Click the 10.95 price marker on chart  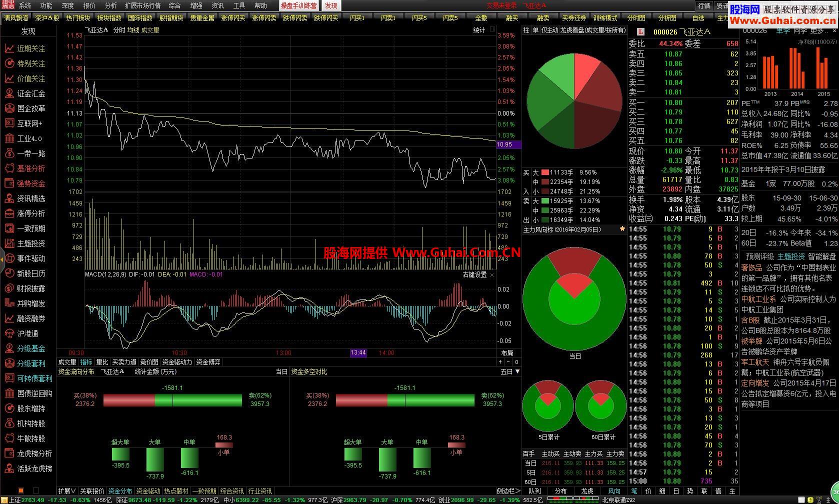(x=508, y=144)
